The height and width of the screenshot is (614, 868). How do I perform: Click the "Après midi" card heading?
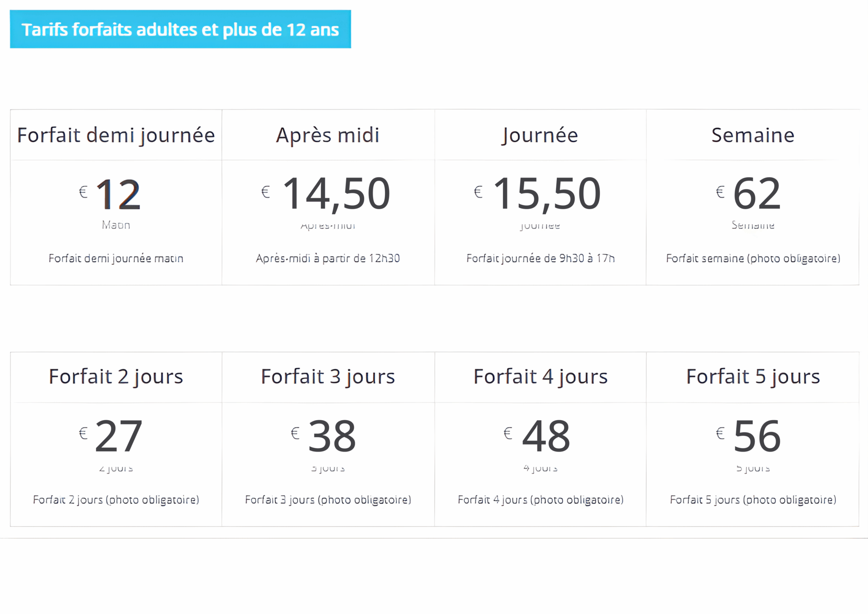tap(328, 135)
